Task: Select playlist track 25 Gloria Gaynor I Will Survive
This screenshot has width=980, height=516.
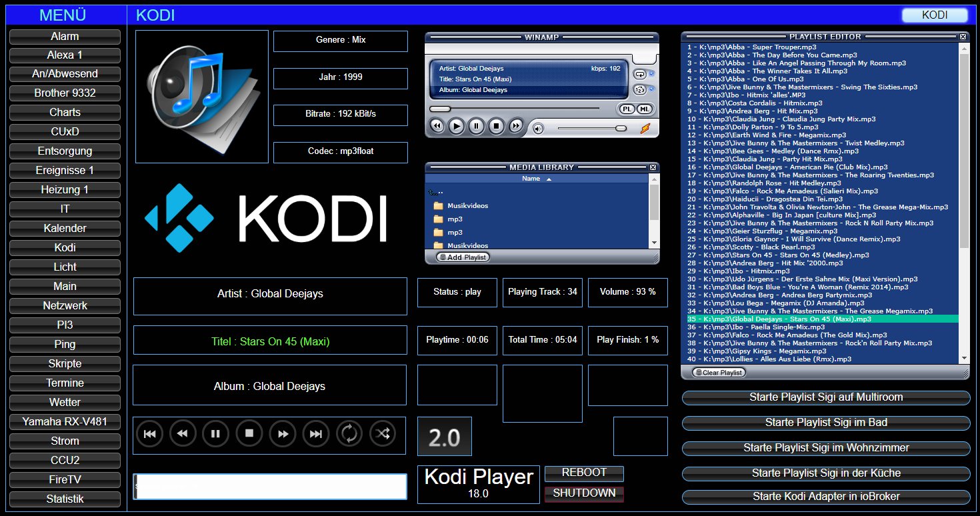Action: [822, 239]
